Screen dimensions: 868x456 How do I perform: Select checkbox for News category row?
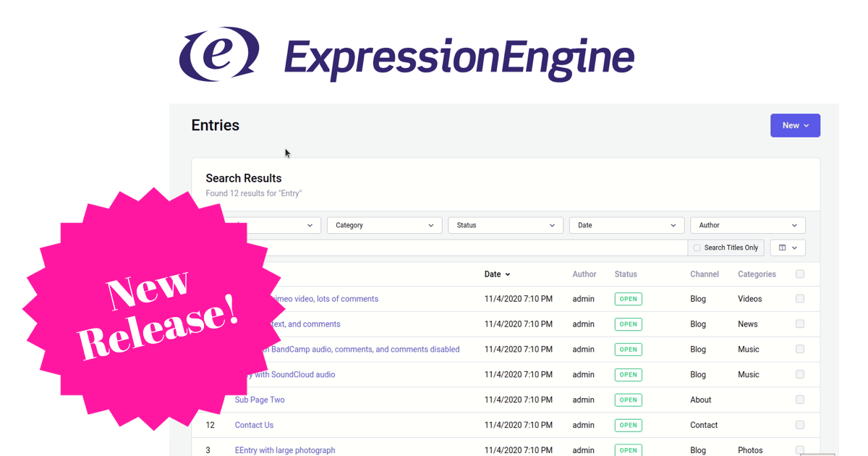[x=800, y=324]
